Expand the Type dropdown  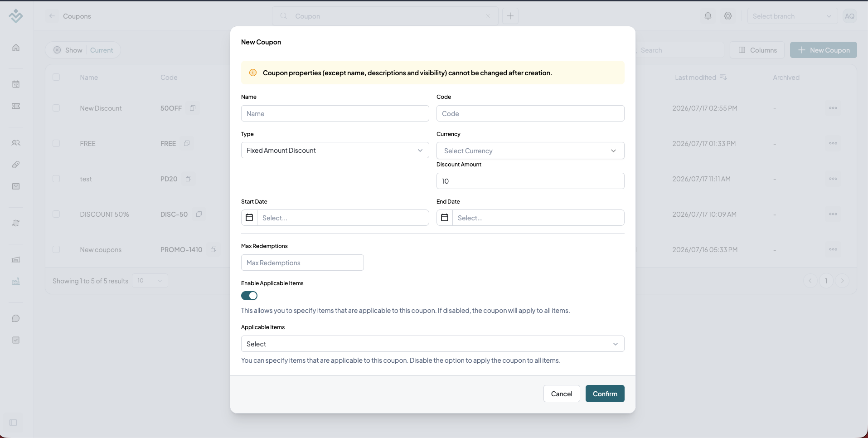[335, 150]
